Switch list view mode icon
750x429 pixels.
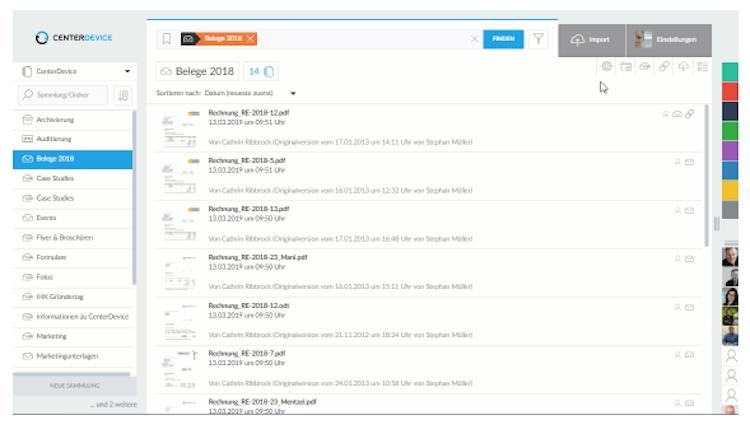click(x=702, y=66)
